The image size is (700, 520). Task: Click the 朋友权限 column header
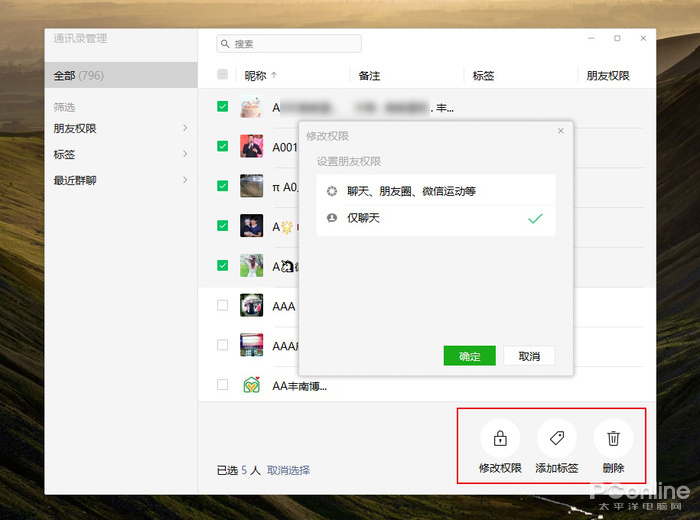click(x=608, y=76)
